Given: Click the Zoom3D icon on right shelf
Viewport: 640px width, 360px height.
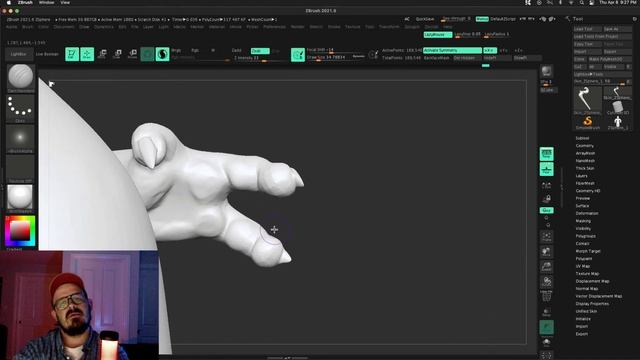Looking at the screenshot, I should [x=547, y=267].
